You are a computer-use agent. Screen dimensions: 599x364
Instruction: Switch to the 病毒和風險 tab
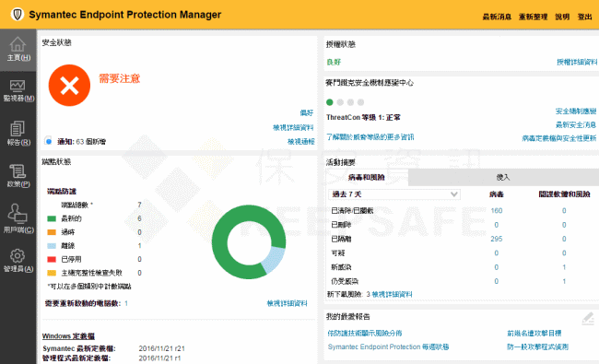(x=367, y=177)
